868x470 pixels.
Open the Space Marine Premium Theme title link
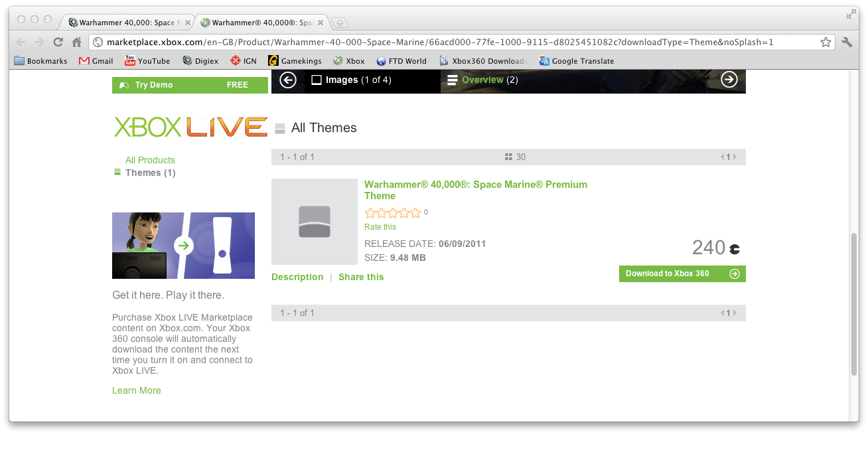click(x=476, y=190)
